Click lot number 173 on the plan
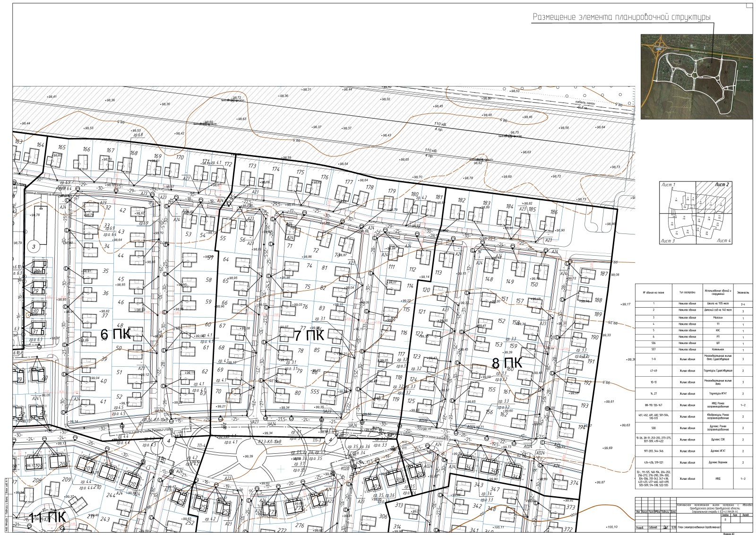The height and width of the screenshot is (535, 756). tap(252, 166)
